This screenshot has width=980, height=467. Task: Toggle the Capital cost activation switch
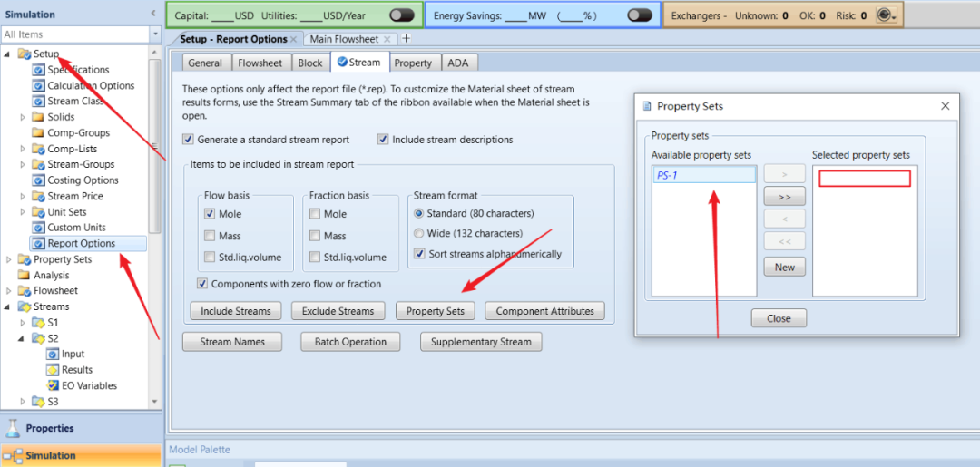[x=401, y=15]
